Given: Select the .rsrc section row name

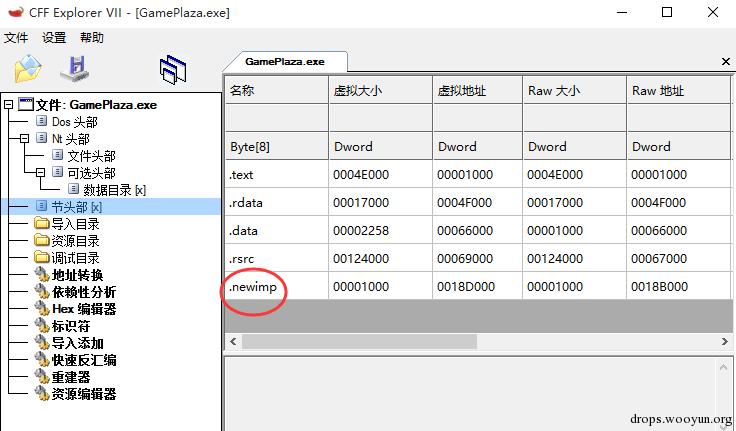Looking at the screenshot, I should coord(242,259).
